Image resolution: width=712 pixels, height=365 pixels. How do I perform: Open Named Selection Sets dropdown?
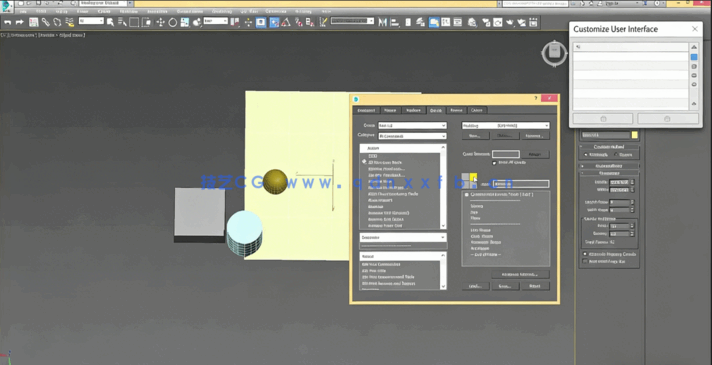(x=352, y=21)
